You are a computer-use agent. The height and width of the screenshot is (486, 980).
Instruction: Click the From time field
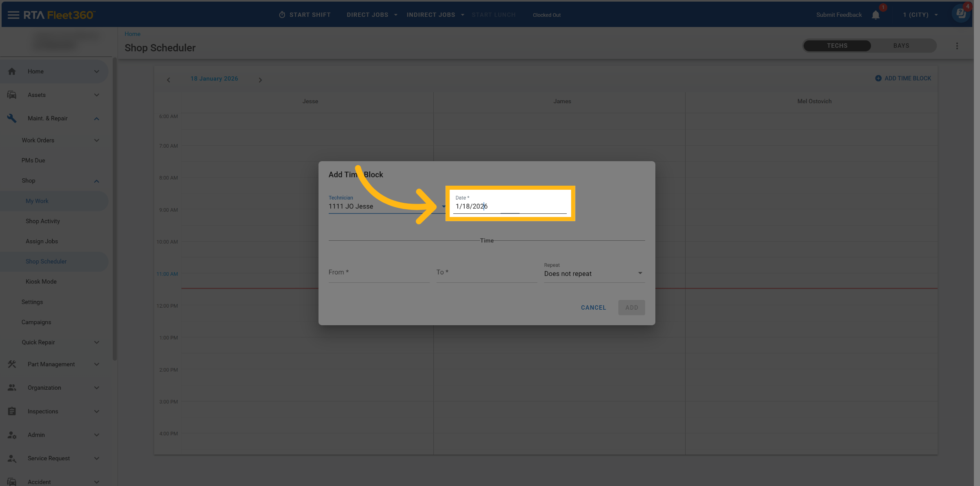(379, 273)
